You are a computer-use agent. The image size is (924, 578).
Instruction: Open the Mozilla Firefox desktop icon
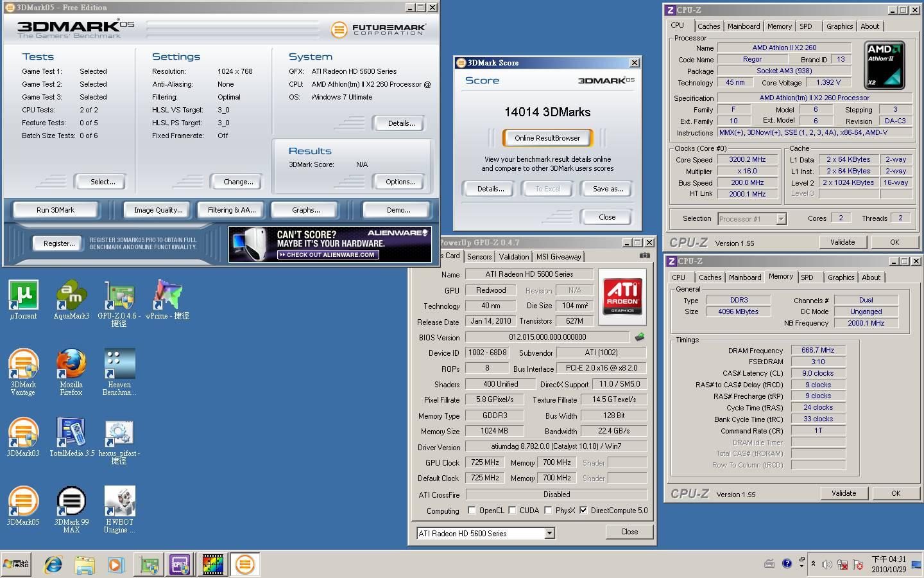click(x=71, y=372)
